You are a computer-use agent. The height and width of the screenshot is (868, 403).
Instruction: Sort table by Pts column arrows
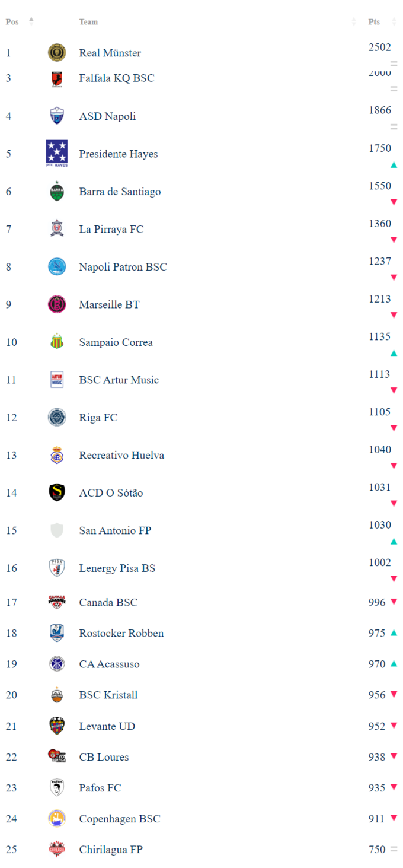394,22
